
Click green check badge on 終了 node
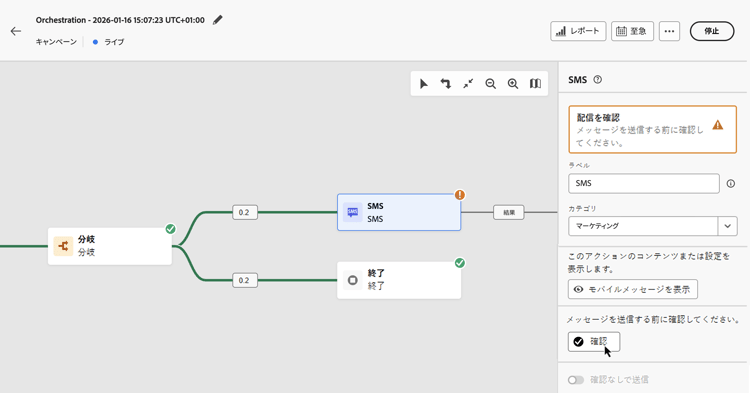460,263
